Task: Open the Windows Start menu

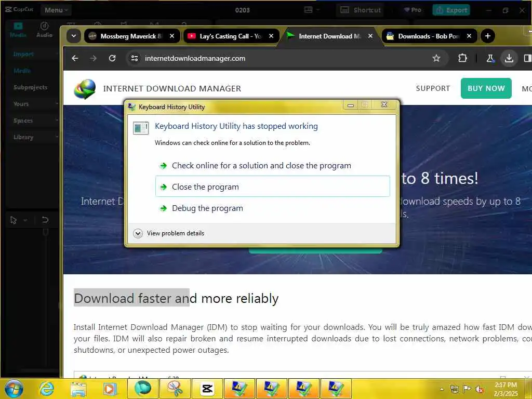Action: [14, 389]
